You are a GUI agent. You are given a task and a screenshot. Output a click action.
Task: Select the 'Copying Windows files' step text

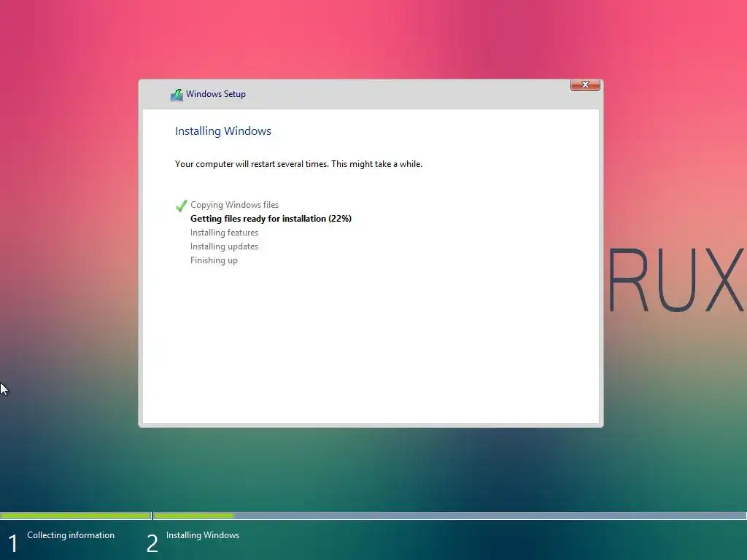234,205
